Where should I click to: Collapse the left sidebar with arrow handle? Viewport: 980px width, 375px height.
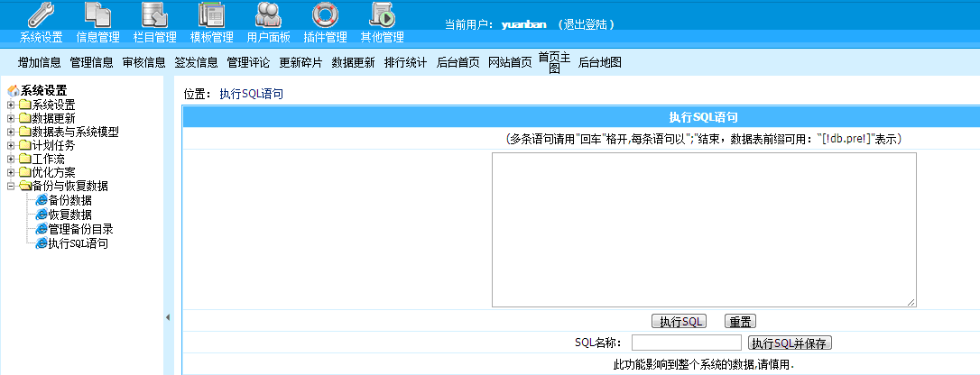point(168,317)
